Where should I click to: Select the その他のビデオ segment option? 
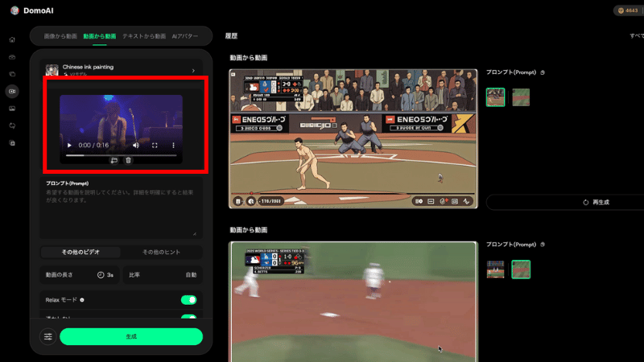pos(81,252)
